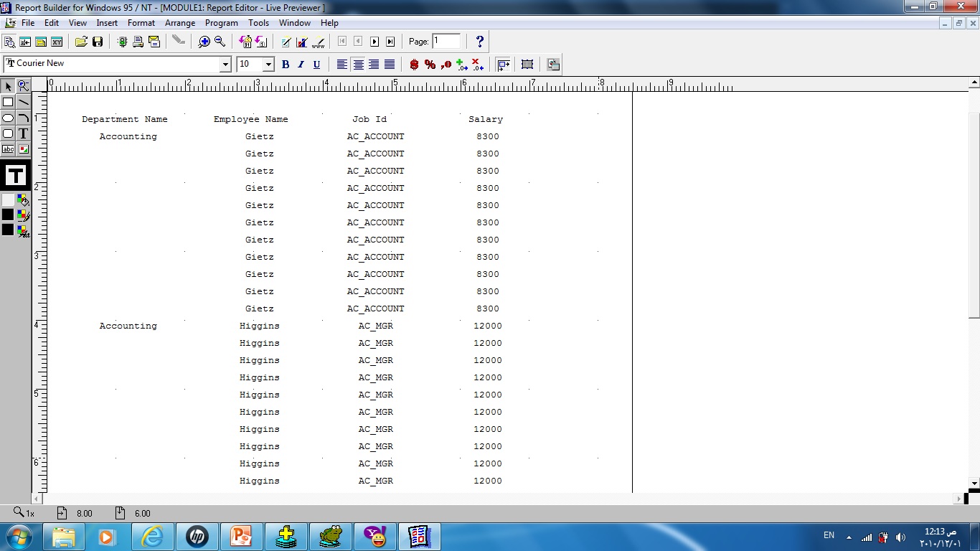Apply currency dollar format

(414, 65)
